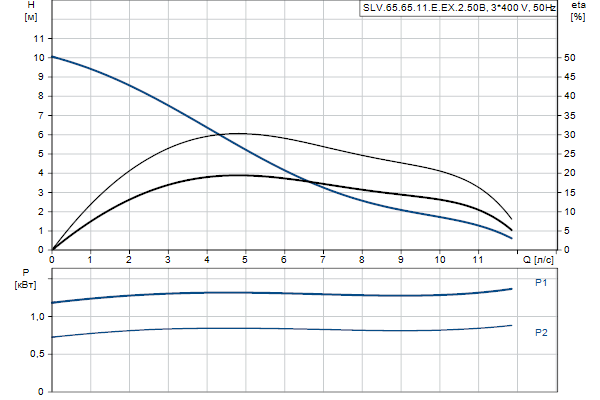The width and height of the screenshot is (600, 400).
Task: Click the peak of the thick black efficiency curve
Action: [238, 175]
